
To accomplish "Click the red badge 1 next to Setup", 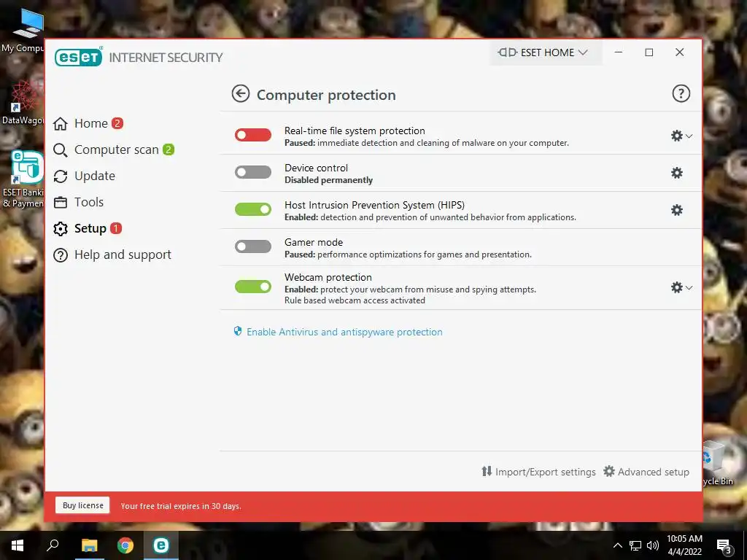I will pos(116,228).
